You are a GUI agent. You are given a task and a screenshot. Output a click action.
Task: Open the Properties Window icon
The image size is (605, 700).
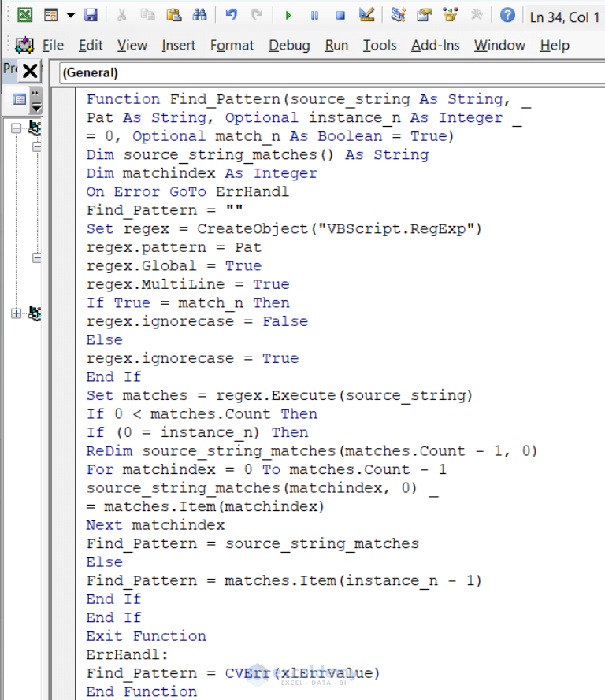pyautogui.click(x=424, y=16)
